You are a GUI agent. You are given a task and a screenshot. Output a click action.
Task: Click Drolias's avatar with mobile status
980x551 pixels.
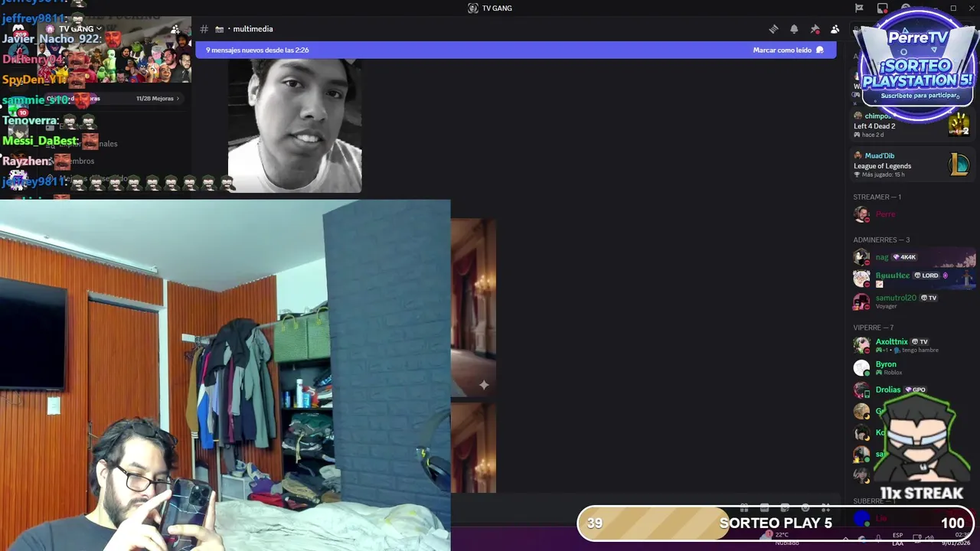pyautogui.click(x=861, y=390)
